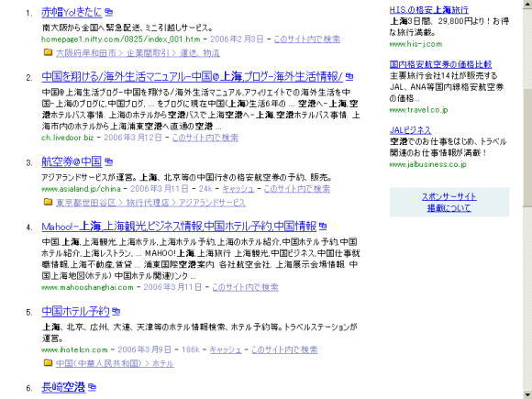Viewport: 532px width, 399px height.
Task: Open sponsored ad H.I.S.の格安上海旅行
Action: [x=429, y=10]
